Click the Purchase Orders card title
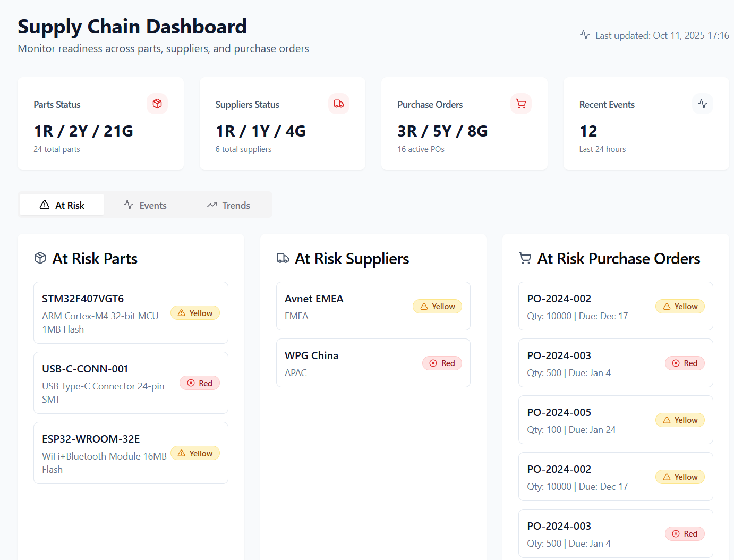This screenshot has width=734, height=560. click(430, 104)
